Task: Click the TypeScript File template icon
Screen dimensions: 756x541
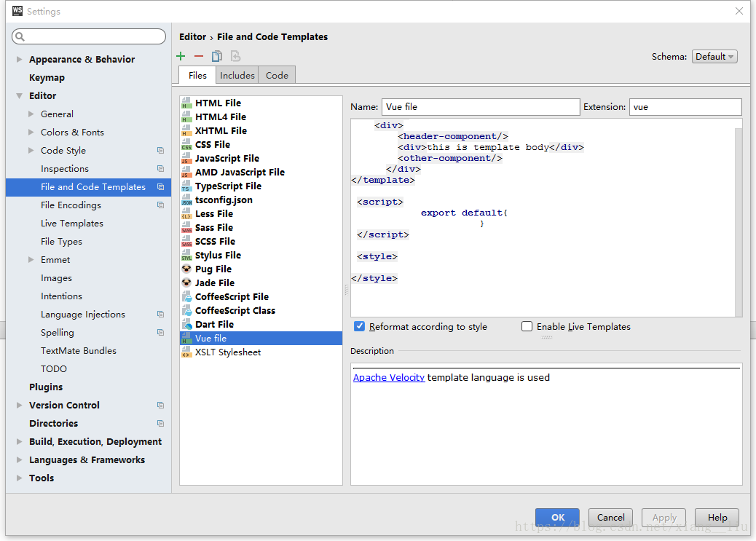Action: coord(186,186)
